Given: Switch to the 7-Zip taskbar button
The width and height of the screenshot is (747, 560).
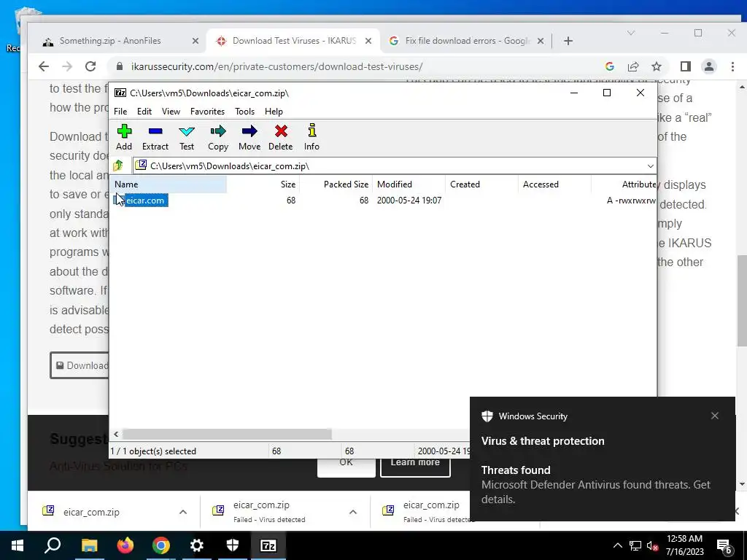Looking at the screenshot, I should (x=268, y=545).
